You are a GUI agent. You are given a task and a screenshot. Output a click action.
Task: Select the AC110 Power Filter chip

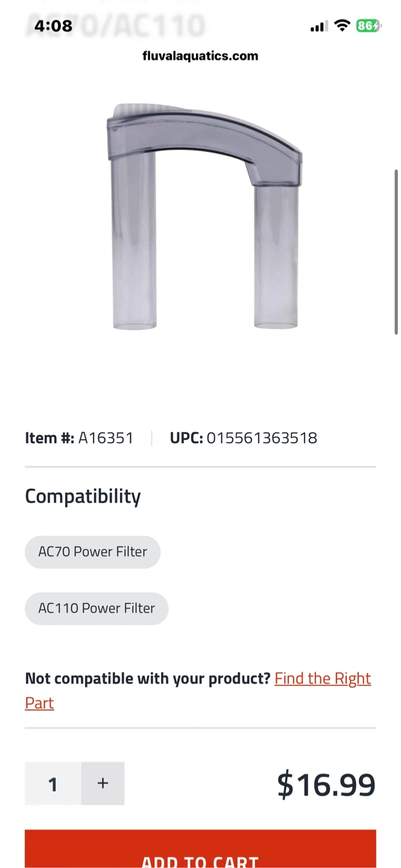tap(96, 608)
